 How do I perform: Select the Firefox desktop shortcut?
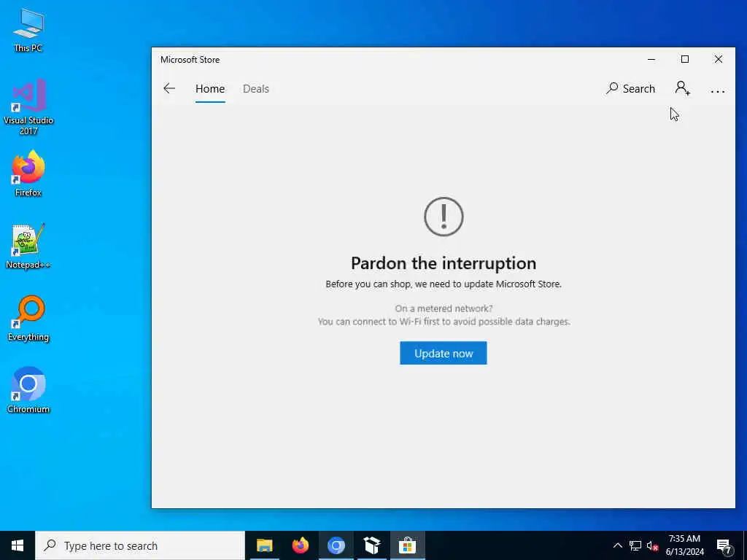[x=28, y=174]
